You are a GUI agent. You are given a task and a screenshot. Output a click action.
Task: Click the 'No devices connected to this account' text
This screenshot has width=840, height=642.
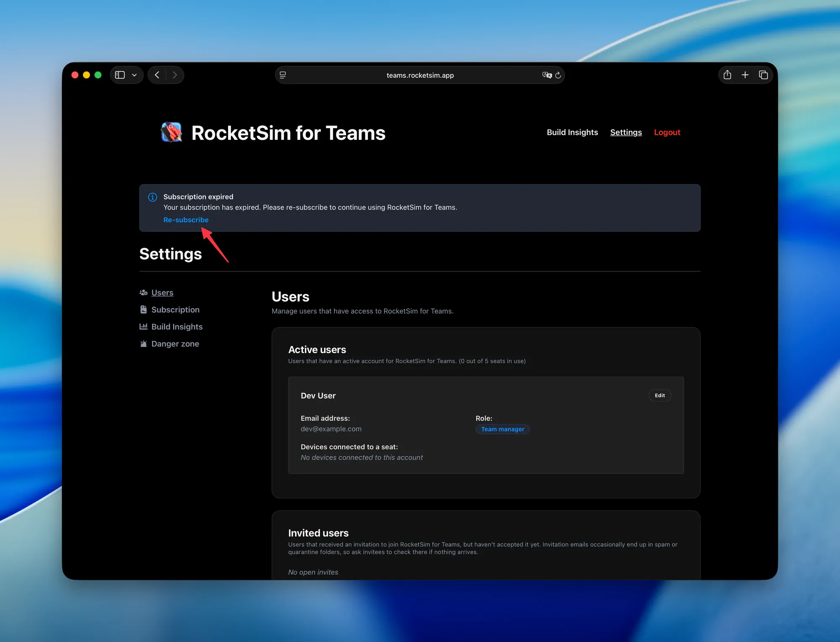(x=362, y=458)
